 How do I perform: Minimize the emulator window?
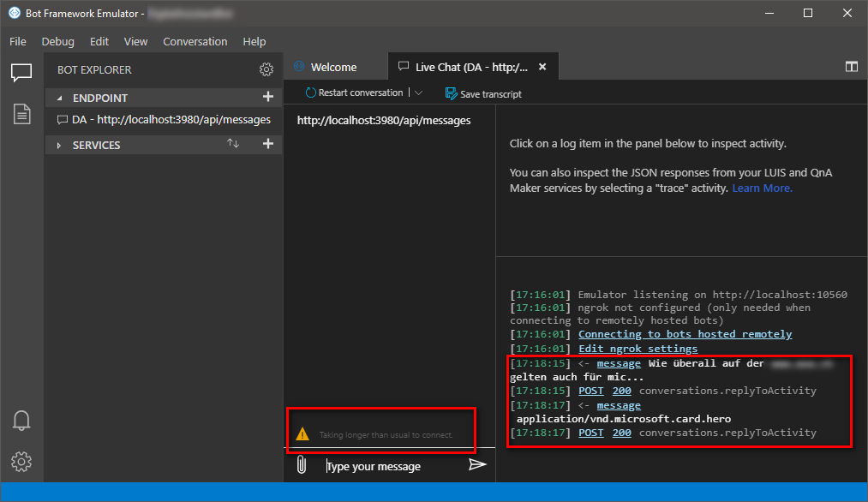click(x=769, y=13)
